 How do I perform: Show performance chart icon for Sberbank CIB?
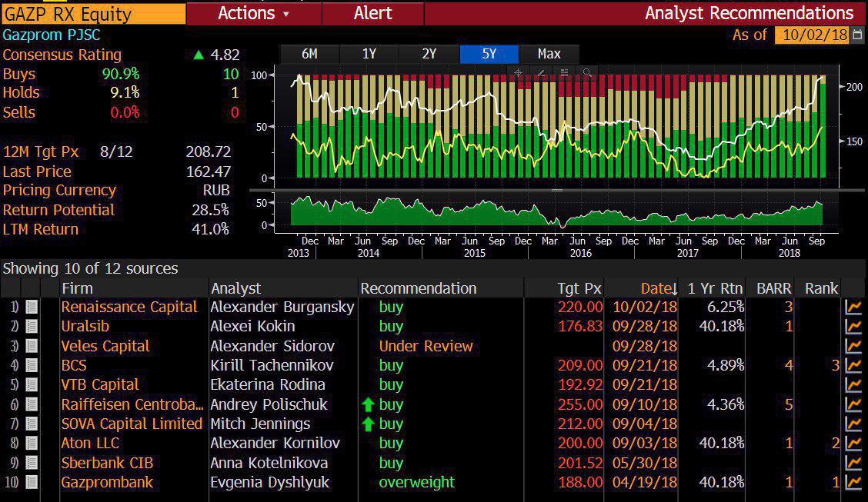pyautogui.click(x=853, y=464)
